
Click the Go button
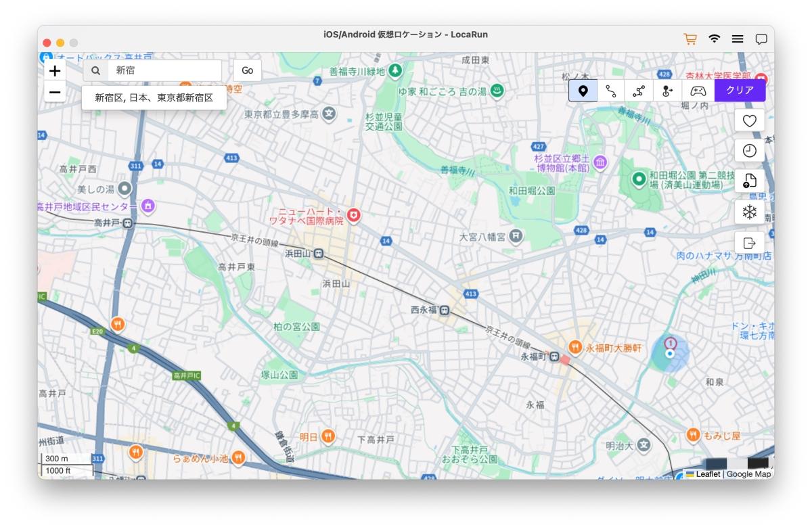[248, 70]
